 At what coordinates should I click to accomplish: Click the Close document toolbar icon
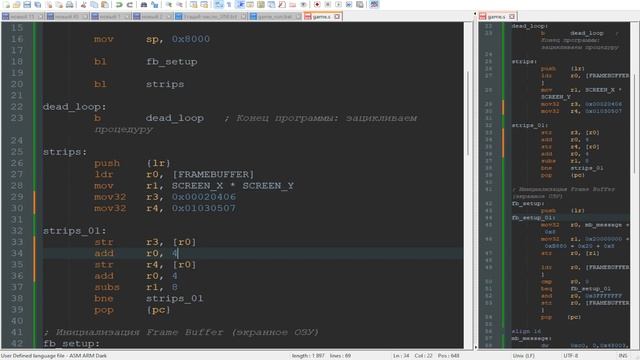[49, 4]
